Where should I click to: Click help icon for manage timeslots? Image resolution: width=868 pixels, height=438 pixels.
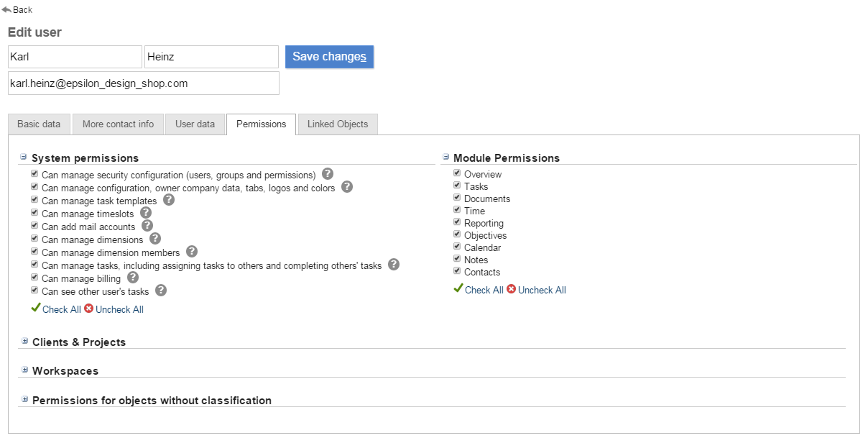pos(146,213)
